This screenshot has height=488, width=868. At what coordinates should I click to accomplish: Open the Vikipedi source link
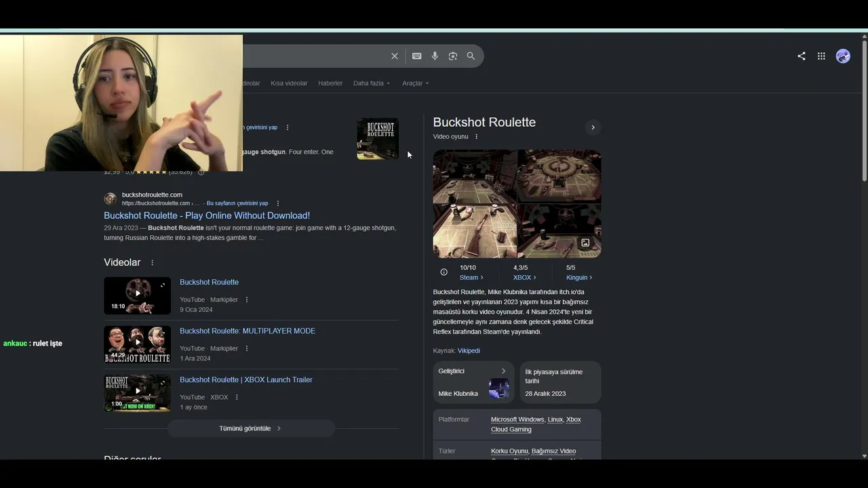(469, 350)
